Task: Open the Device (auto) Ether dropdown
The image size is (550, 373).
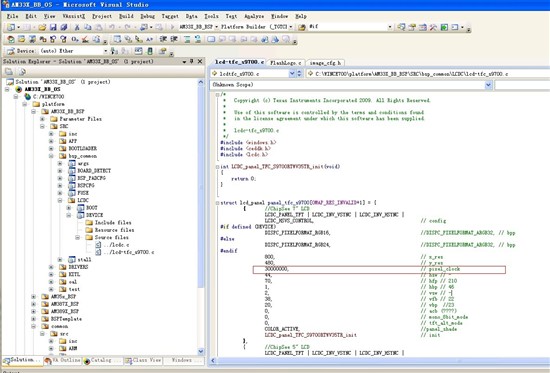Action: click(105, 51)
